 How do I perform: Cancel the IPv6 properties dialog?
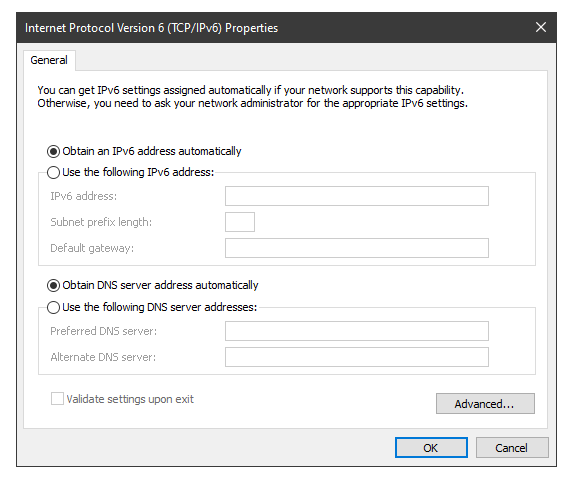(512, 448)
